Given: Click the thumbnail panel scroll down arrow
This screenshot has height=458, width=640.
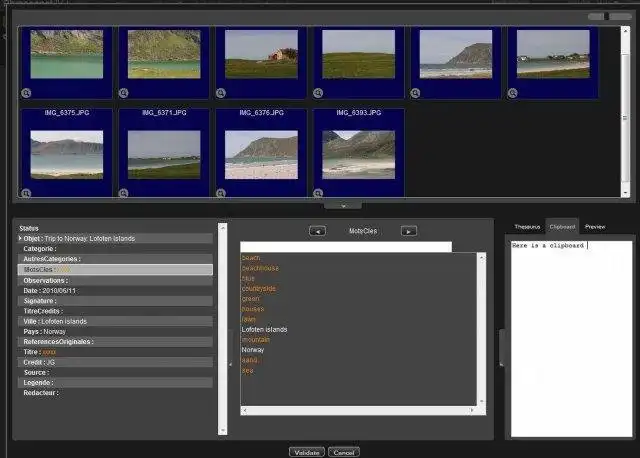Looking at the screenshot, I should coord(625,193).
